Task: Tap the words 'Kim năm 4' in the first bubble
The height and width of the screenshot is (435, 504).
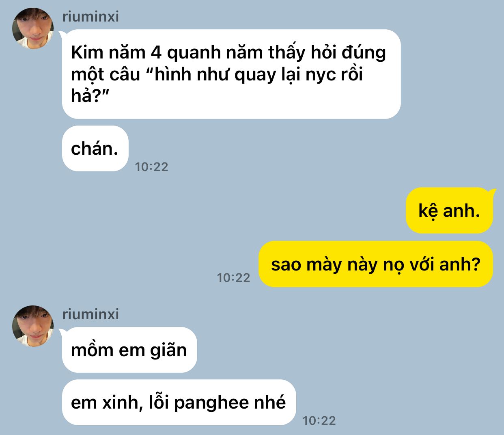Action: pos(116,53)
